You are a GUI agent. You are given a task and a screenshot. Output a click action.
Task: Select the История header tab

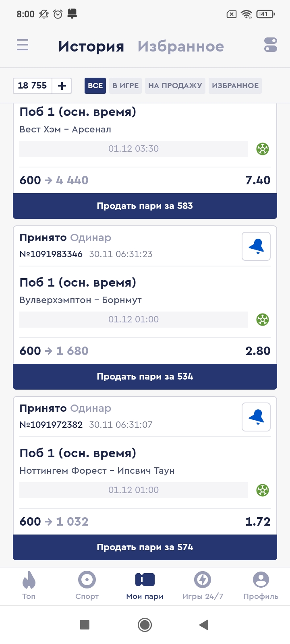(91, 47)
